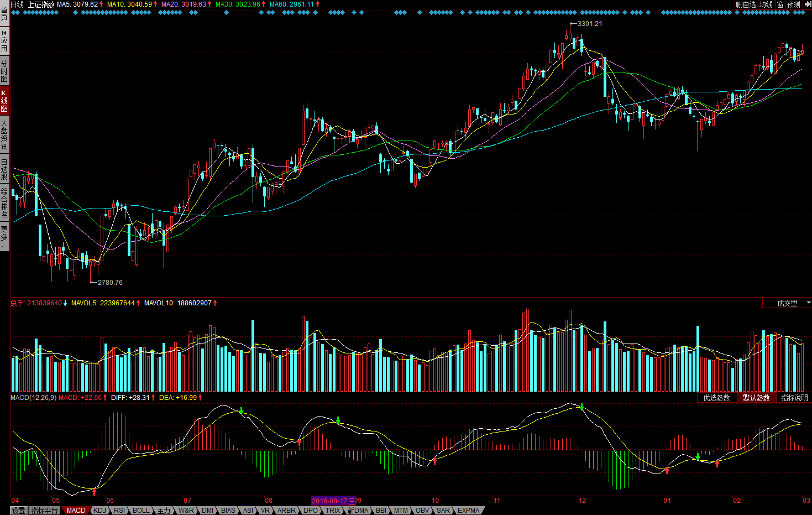The image size is (812, 515).
Task: Click the right-arrow collapse icon at top right
Action: pyautogui.click(x=806, y=4)
